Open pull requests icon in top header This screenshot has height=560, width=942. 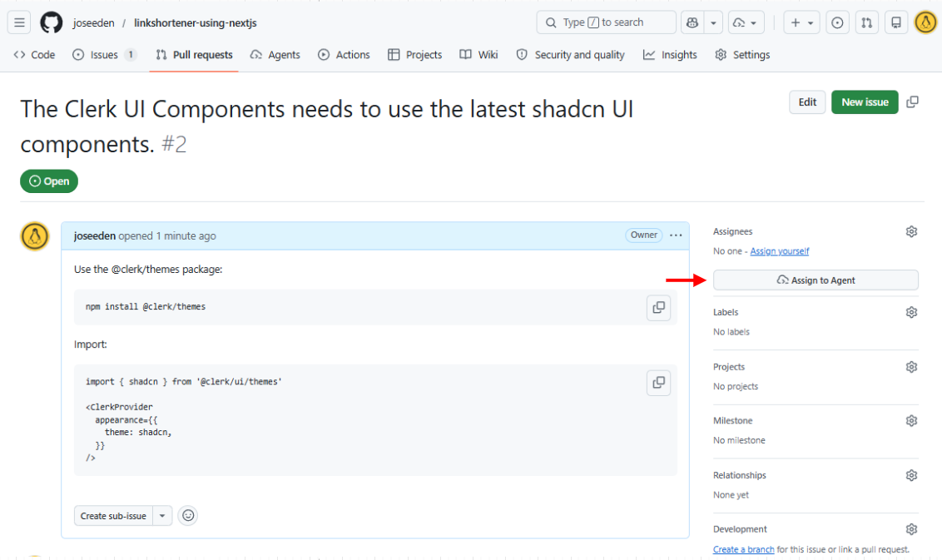(866, 22)
